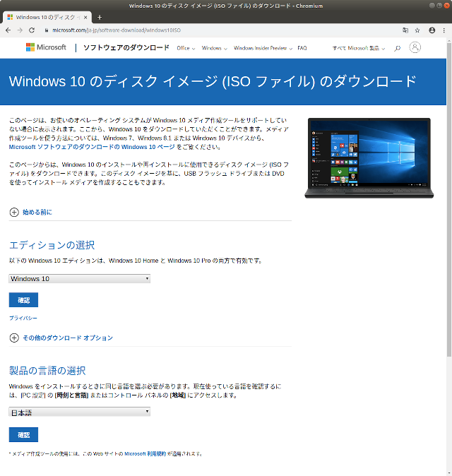Image resolution: width=452 pixels, height=476 pixels.
Task: Open すべて Microsoft 製品 dropdown
Action: point(359,48)
